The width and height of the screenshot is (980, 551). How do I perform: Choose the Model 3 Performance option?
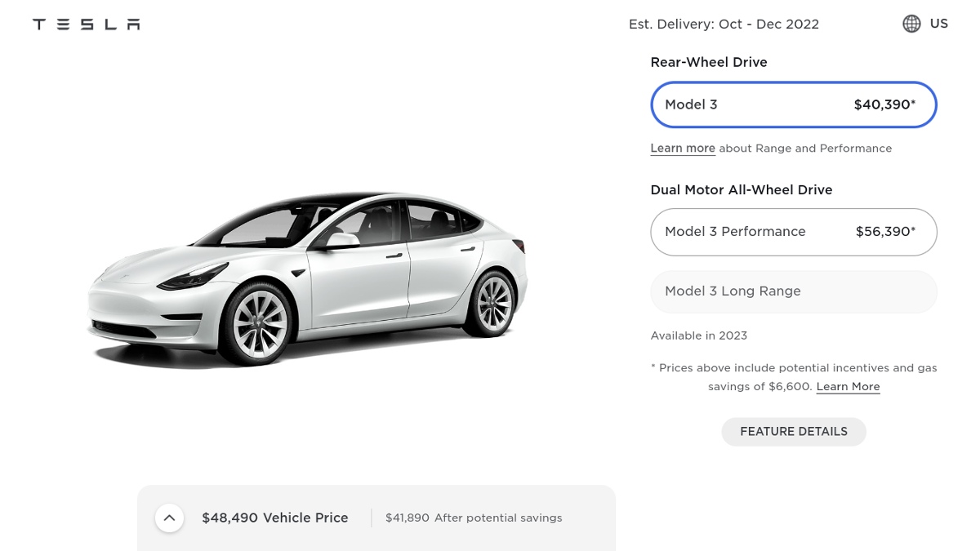tap(793, 232)
